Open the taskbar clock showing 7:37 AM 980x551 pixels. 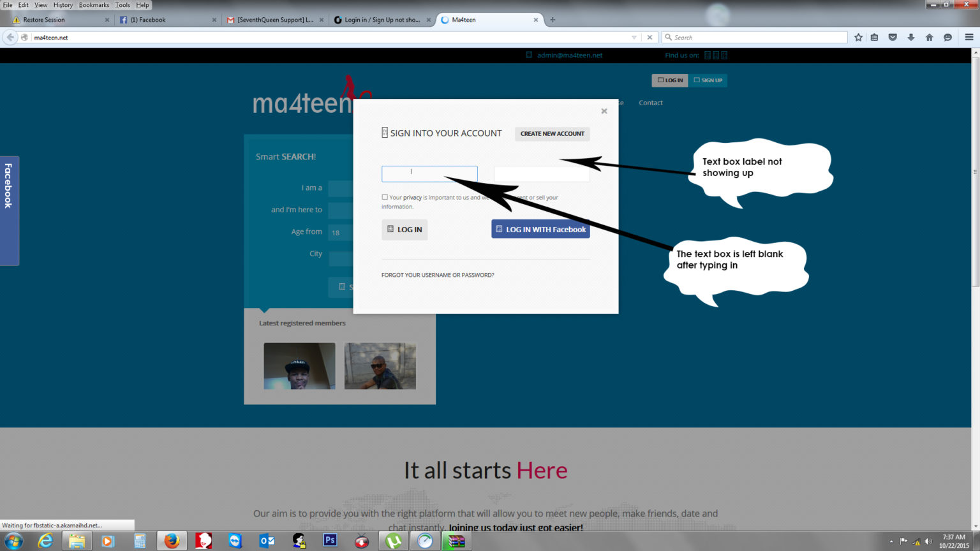click(x=954, y=541)
